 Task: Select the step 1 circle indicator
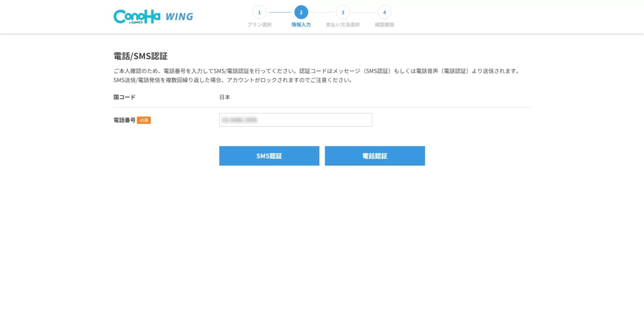pyautogui.click(x=260, y=12)
